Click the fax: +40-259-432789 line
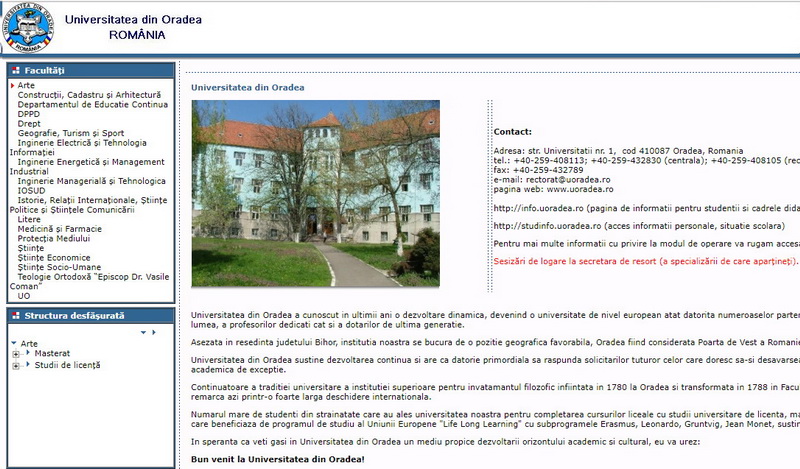The image size is (800, 469). [538, 170]
